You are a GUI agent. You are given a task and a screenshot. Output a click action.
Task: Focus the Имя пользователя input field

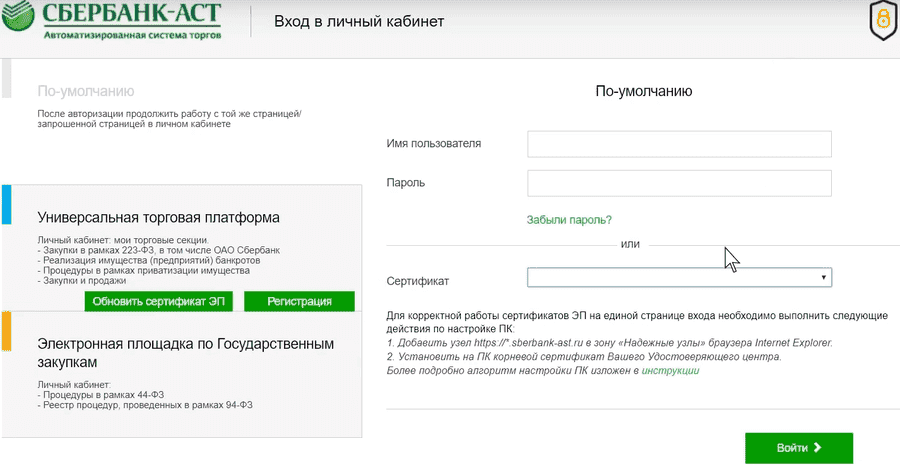coord(679,144)
